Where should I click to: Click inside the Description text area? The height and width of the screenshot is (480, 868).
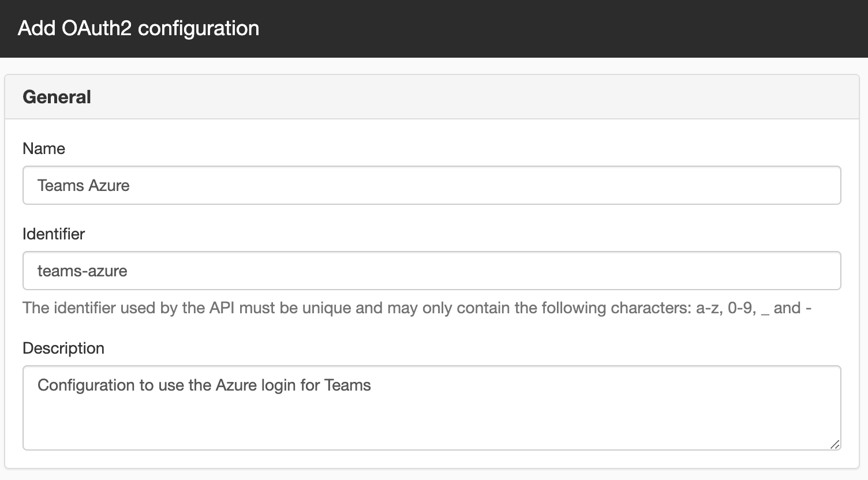(432, 408)
